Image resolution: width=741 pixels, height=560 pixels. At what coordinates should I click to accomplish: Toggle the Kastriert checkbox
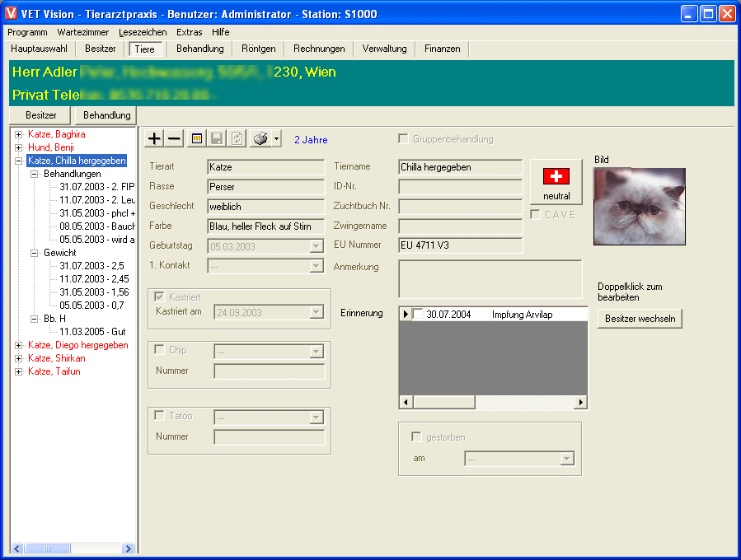point(159,296)
